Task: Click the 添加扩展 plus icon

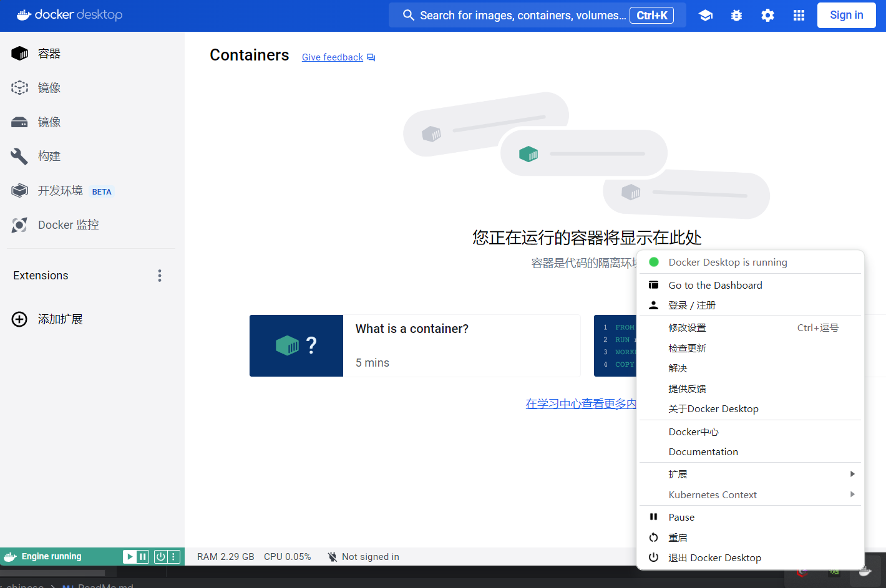Action: [x=20, y=319]
